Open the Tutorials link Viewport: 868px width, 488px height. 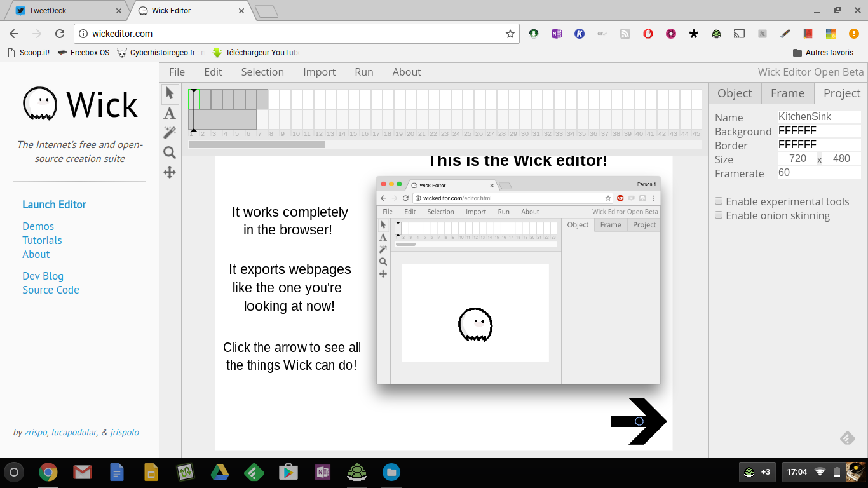(42, 240)
